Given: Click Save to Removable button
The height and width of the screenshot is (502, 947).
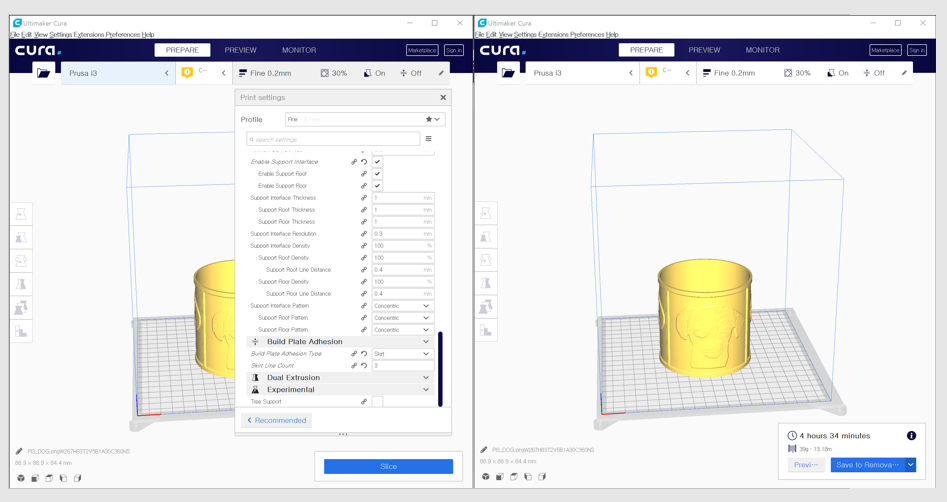Looking at the screenshot, I should pos(868,465).
